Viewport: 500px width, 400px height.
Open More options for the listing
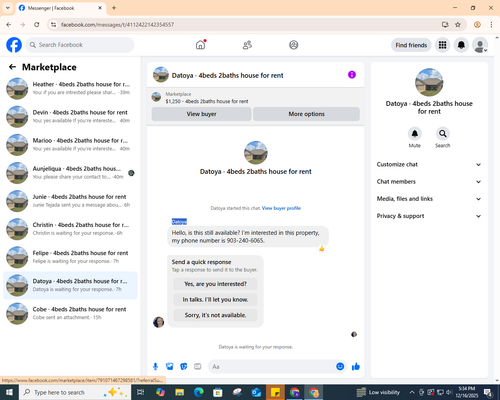click(x=306, y=114)
